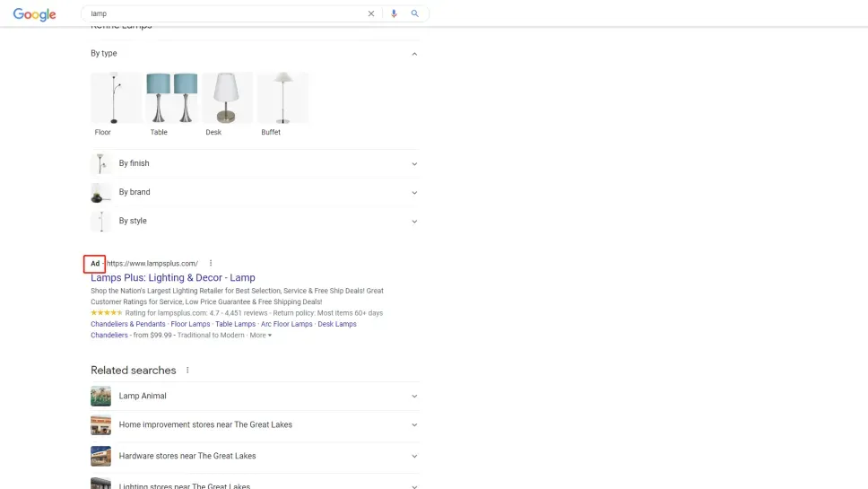Clear the search box text
The image size is (868, 489).
[371, 13]
